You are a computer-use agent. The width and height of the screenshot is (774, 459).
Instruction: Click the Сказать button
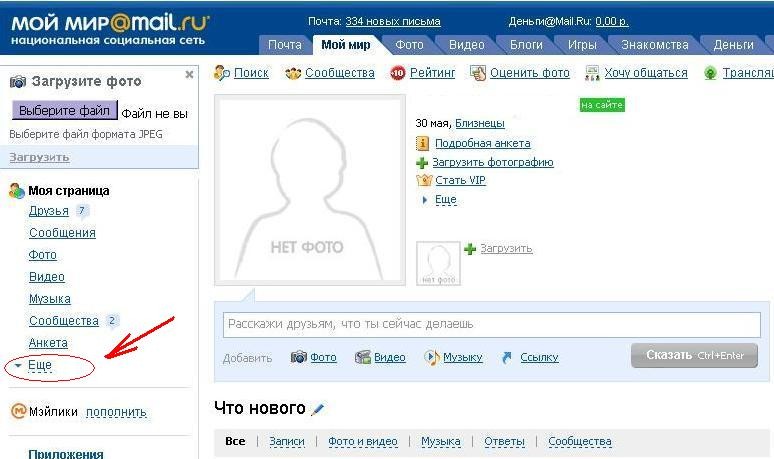tap(695, 355)
